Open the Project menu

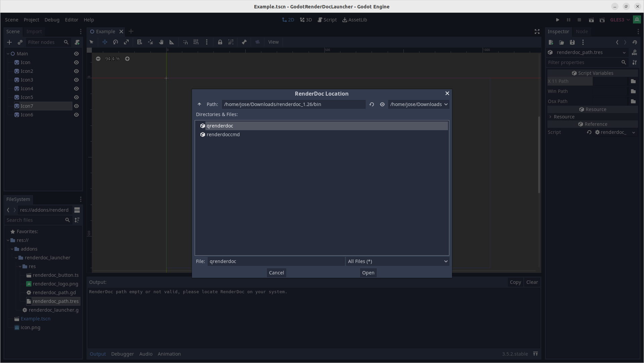(x=31, y=19)
